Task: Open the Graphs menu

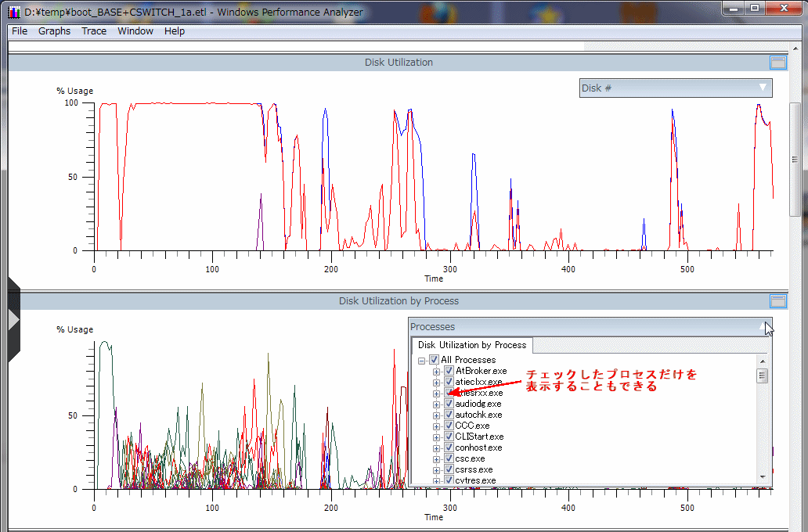Action: tap(54, 31)
